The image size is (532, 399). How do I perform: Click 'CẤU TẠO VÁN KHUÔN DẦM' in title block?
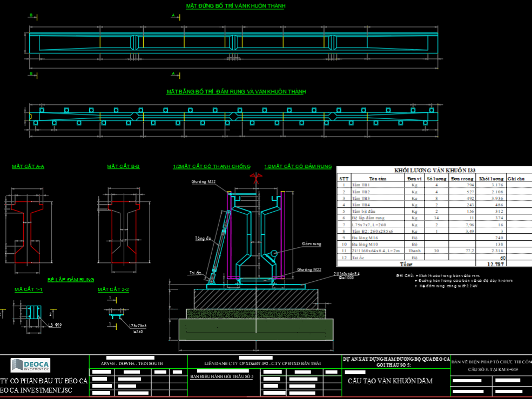point(390,381)
